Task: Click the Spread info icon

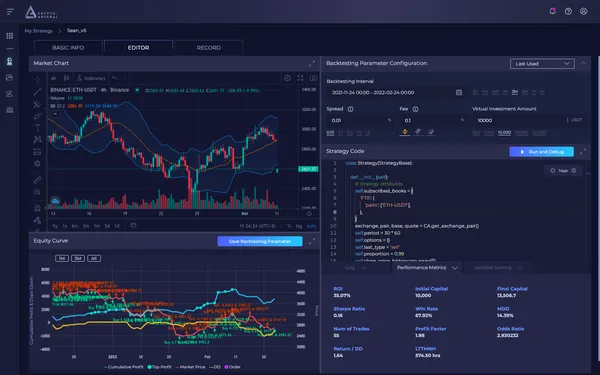Action: point(350,109)
